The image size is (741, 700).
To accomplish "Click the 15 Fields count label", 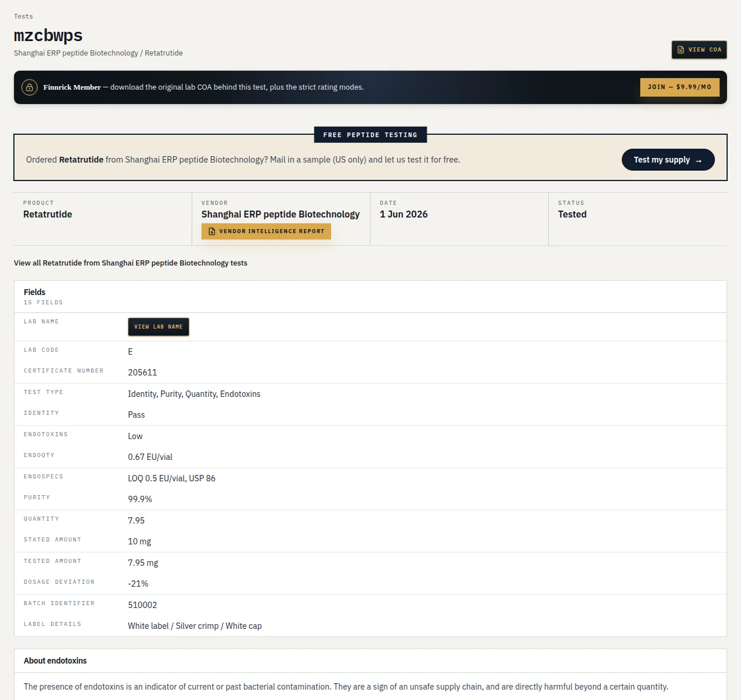I will coord(43,303).
